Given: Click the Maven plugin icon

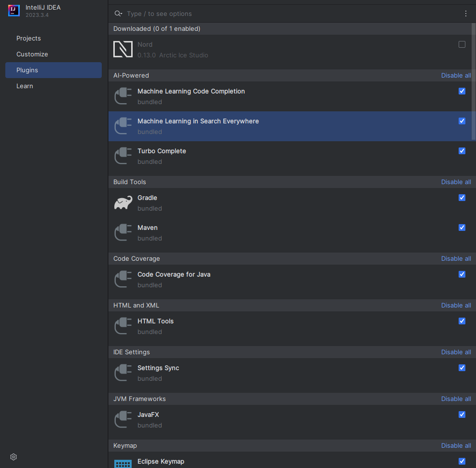Looking at the screenshot, I should pyautogui.click(x=123, y=232).
